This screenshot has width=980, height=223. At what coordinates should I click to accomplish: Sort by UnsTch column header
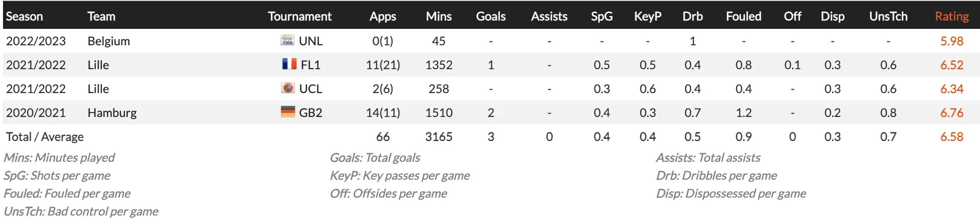point(888,16)
